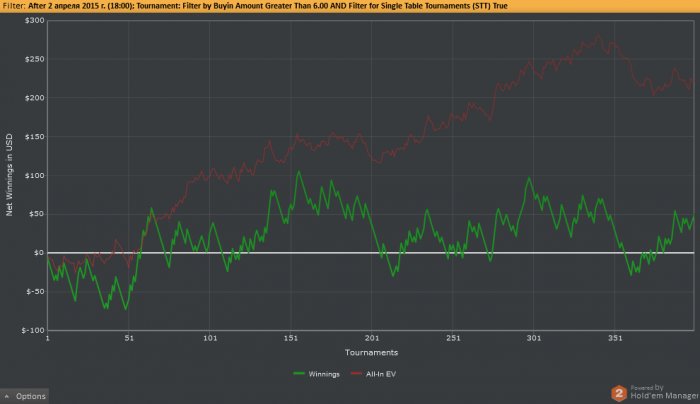Click the orange Filter description bar
Image resolution: width=700 pixels, height=404 pixels.
click(350, 6)
